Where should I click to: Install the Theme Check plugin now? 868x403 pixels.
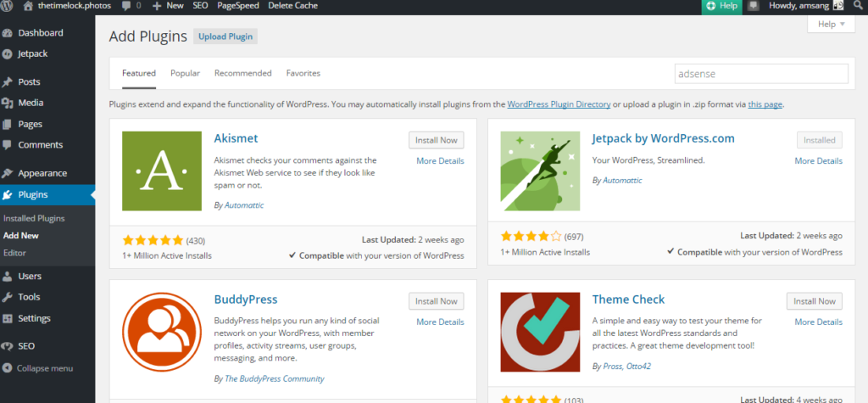click(x=815, y=301)
